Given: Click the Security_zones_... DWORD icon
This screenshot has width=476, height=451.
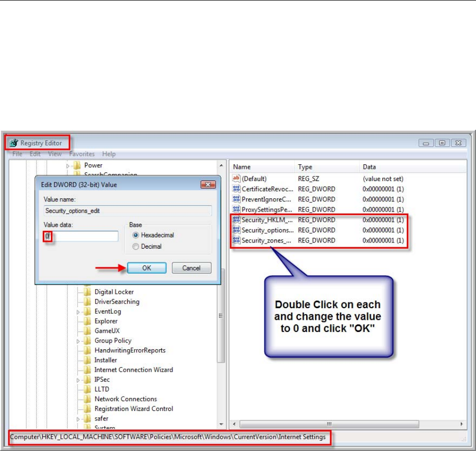Looking at the screenshot, I should coord(236,240).
